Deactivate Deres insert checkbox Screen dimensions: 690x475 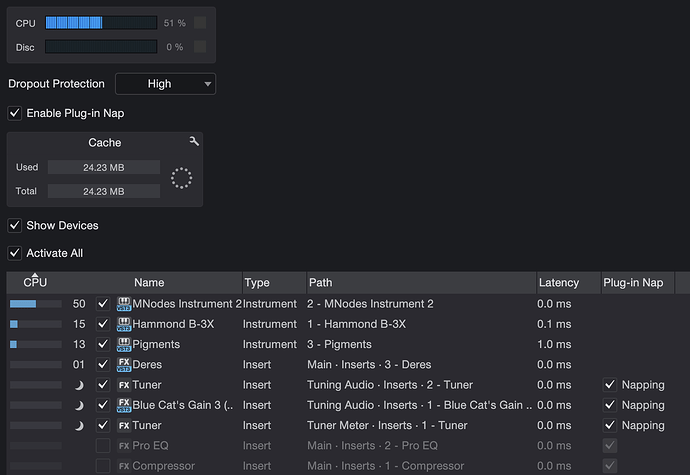(x=103, y=365)
